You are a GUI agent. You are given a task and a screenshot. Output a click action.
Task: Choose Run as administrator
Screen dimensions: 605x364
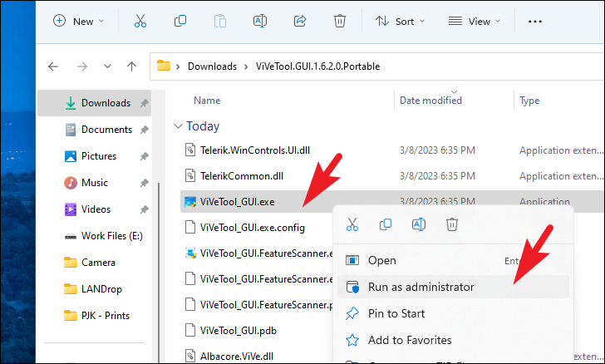pyautogui.click(x=453, y=287)
